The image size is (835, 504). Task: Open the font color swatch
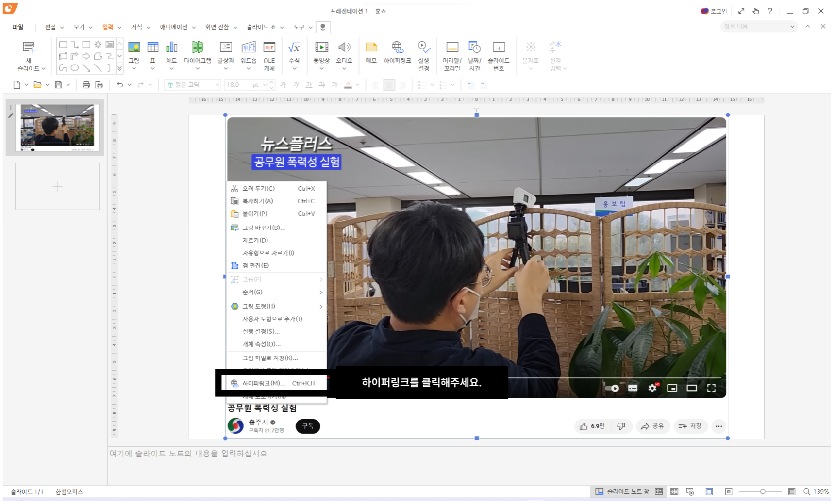tap(348, 85)
